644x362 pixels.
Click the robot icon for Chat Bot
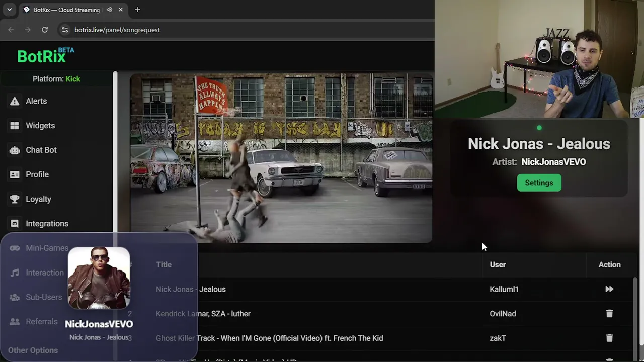point(15,150)
